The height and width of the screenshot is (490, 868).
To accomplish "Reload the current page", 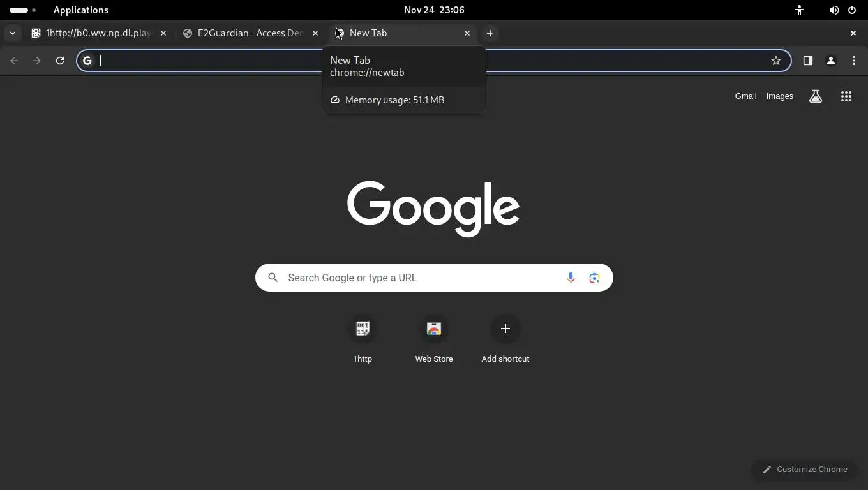I will click(60, 61).
